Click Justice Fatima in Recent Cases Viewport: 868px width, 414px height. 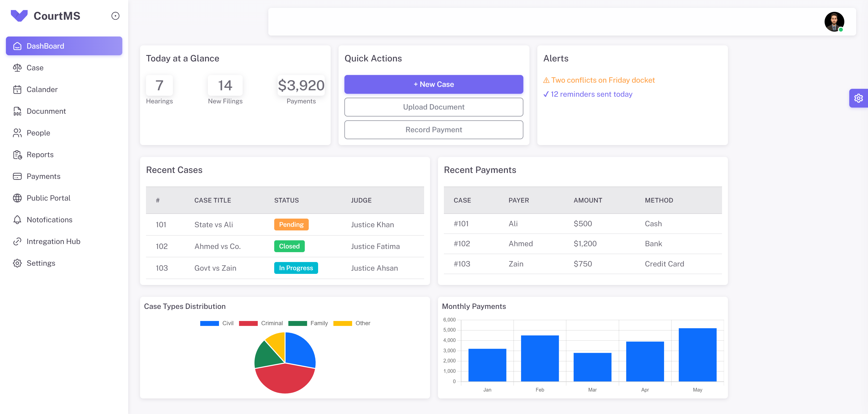click(375, 246)
